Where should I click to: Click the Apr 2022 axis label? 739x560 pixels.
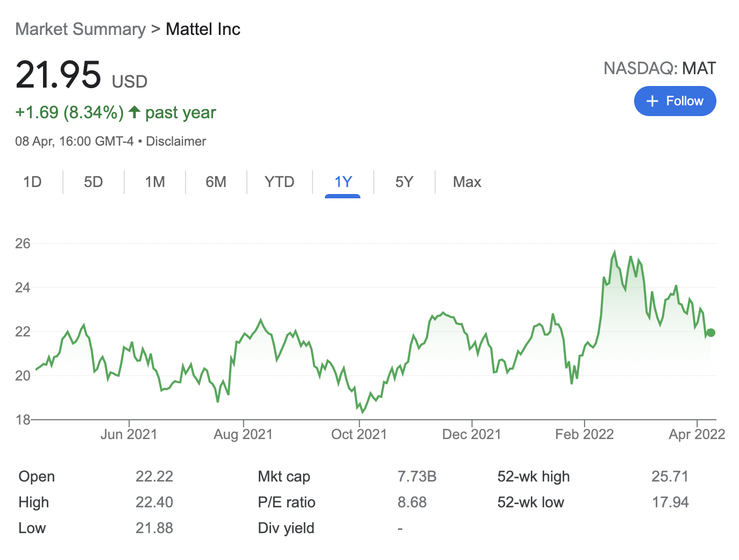[698, 434]
